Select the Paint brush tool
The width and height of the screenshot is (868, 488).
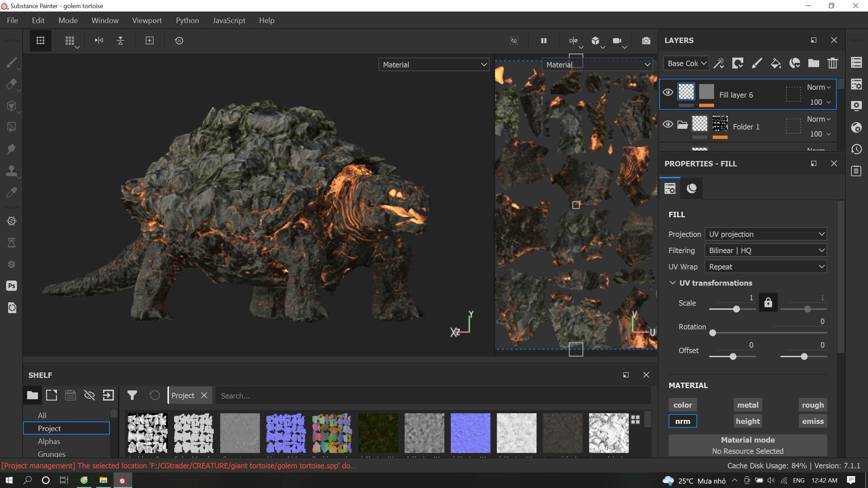point(11,63)
